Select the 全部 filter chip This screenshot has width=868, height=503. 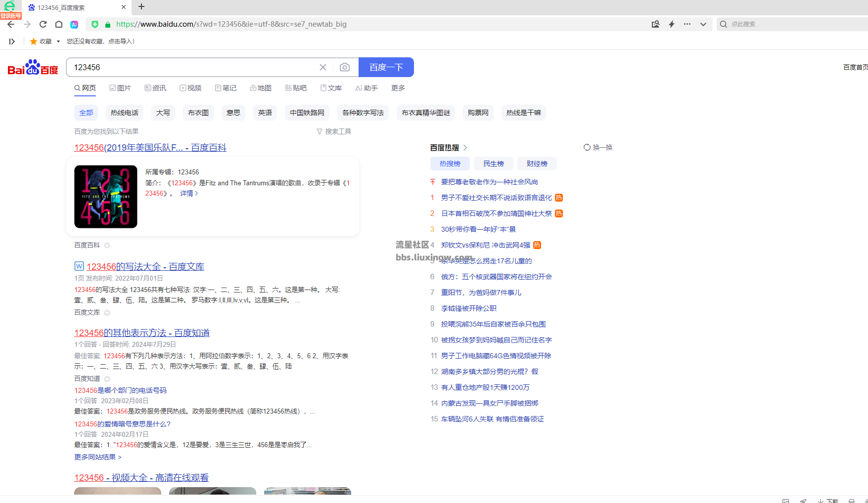pos(86,113)
